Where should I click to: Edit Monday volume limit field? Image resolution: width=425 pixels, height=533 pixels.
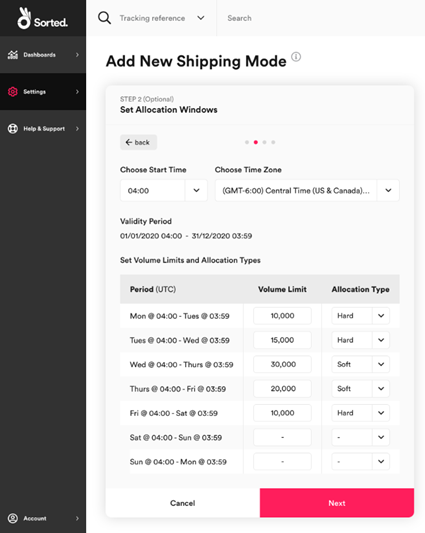tap(282, 316)
